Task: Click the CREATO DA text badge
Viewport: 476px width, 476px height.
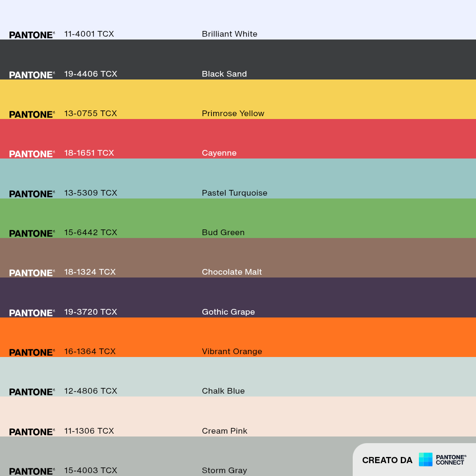Action: point(387,460)
